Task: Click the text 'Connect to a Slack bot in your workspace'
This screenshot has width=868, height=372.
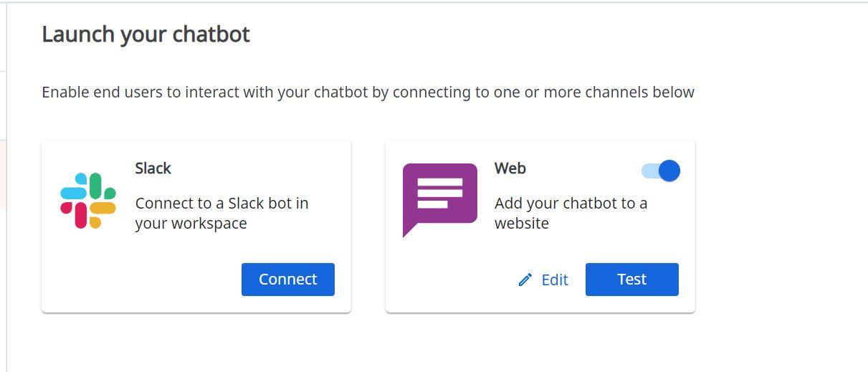Action: coord(222,213)
